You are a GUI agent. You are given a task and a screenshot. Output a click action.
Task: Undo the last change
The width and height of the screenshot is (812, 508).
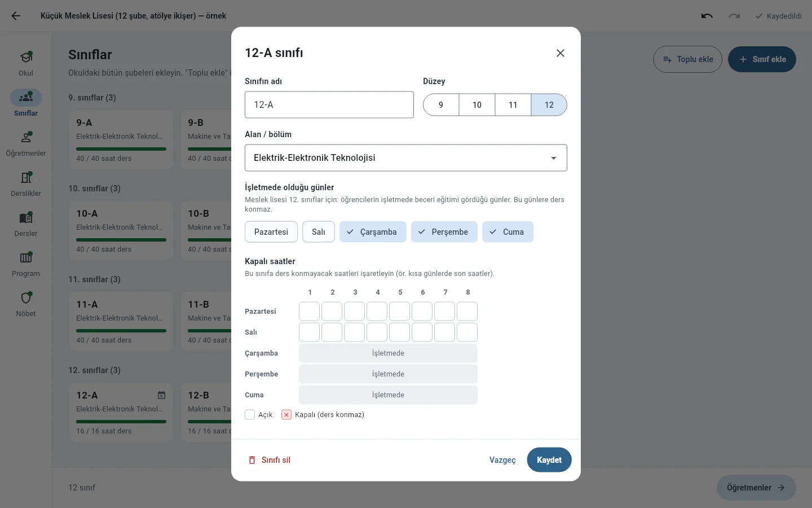click(707, 16)
